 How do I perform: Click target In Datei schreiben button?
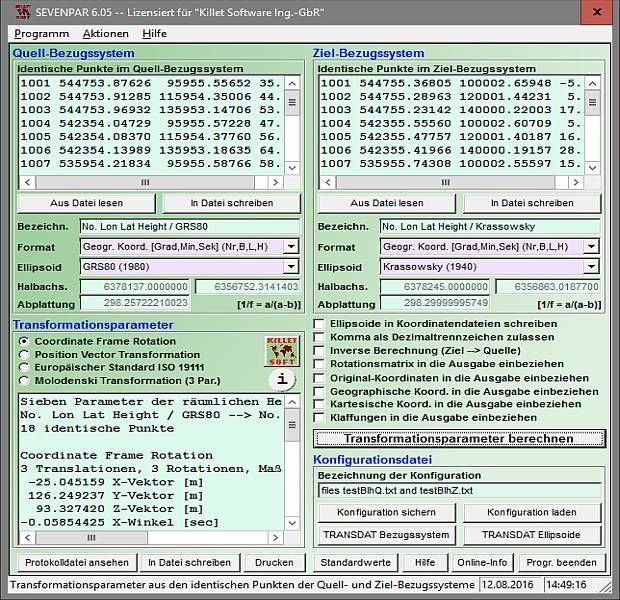(532, 203)
